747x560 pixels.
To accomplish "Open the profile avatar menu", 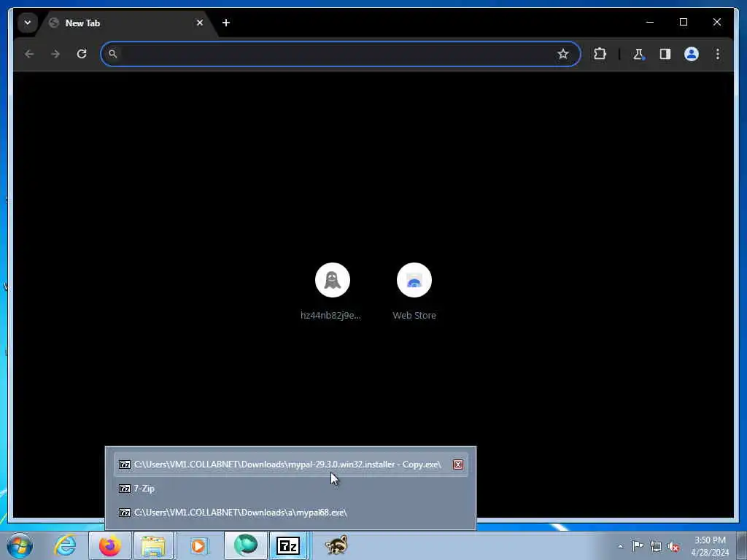I will [x=692, y=54].
